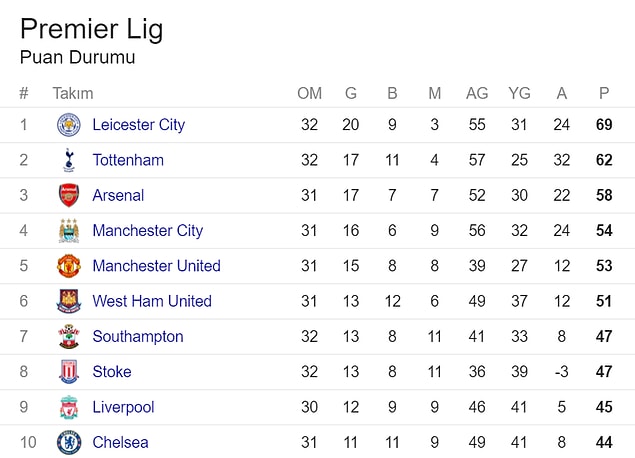Open the Liverpool team link
Image resolution: width=635 pixels, height=458 pixels.
pos(123,407)
